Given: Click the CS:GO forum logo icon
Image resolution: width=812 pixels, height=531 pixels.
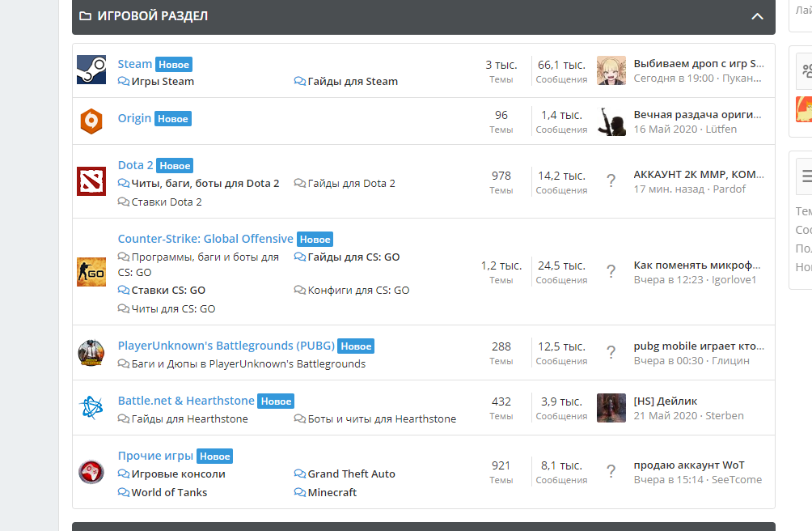Looking at the screenshot, I should tap(91, 272).
